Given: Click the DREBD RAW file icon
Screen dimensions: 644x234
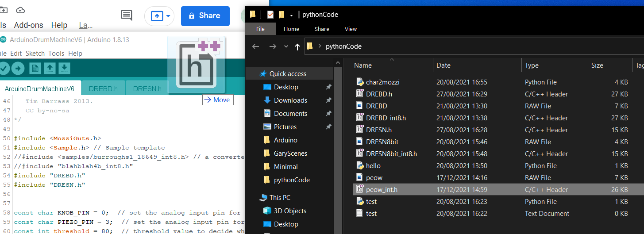Looking at the screenshot, I should coord(360,106).
